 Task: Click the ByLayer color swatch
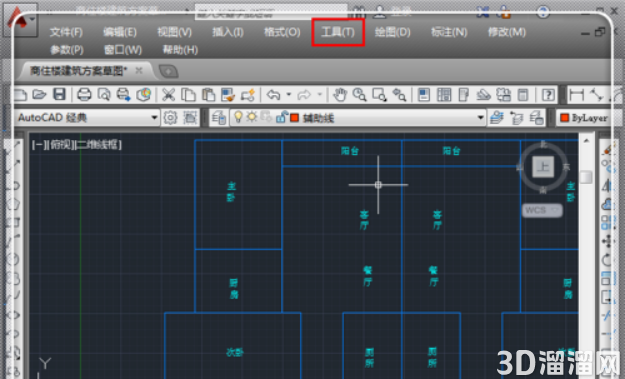click(564, 118)
